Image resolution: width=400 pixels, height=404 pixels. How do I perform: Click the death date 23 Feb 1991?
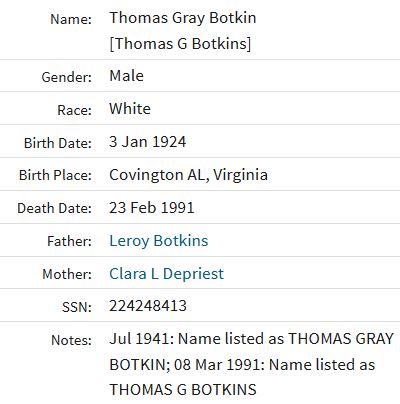tap(152, 208)
